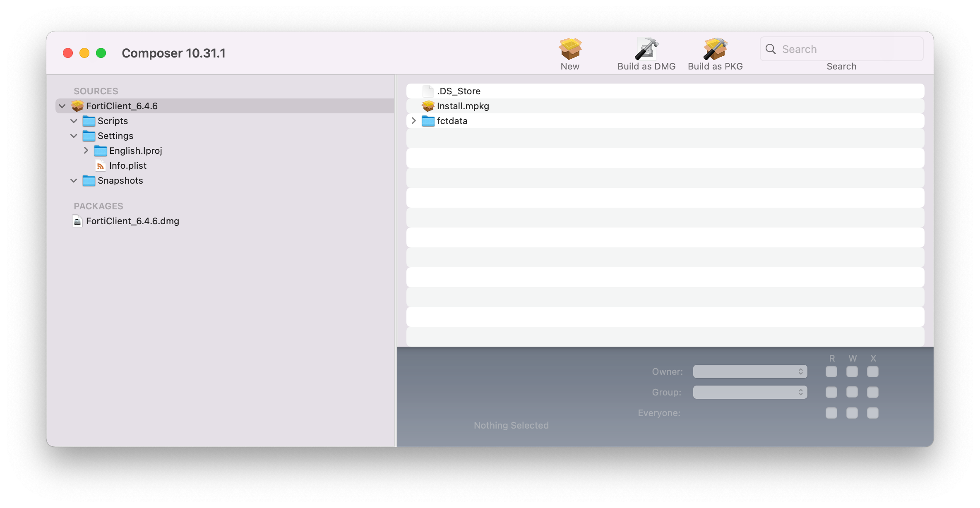Click the Build as DMG label
This screenshot has height=508, width=980.
tap(646, 66)
